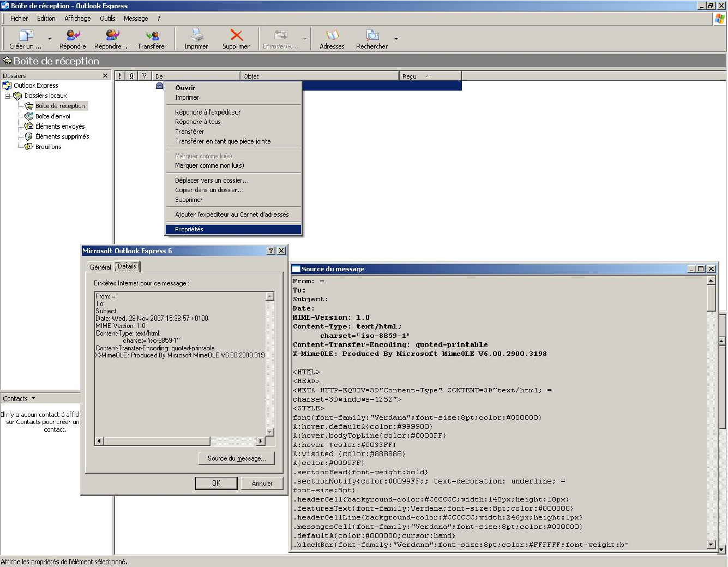Close the Dossiers pane with X
This screenshot has height=567, width=728.
click(x=105, y=76)
